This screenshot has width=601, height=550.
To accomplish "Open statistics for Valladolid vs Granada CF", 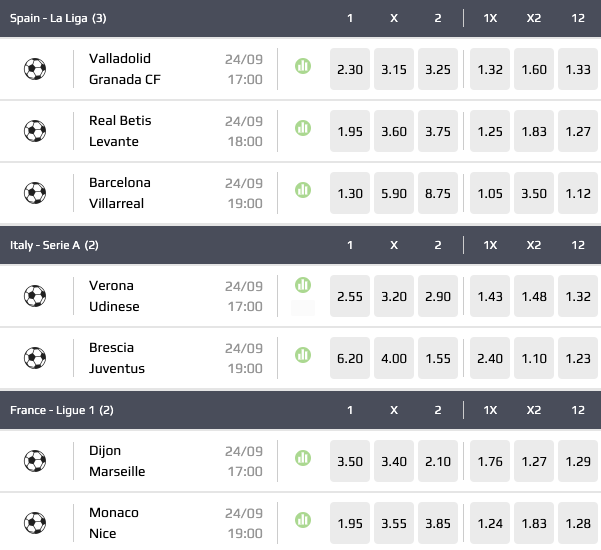I will [302, 66].
